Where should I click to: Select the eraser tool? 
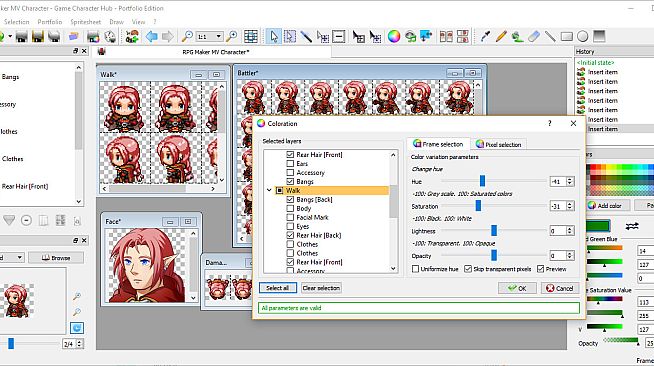534,37
